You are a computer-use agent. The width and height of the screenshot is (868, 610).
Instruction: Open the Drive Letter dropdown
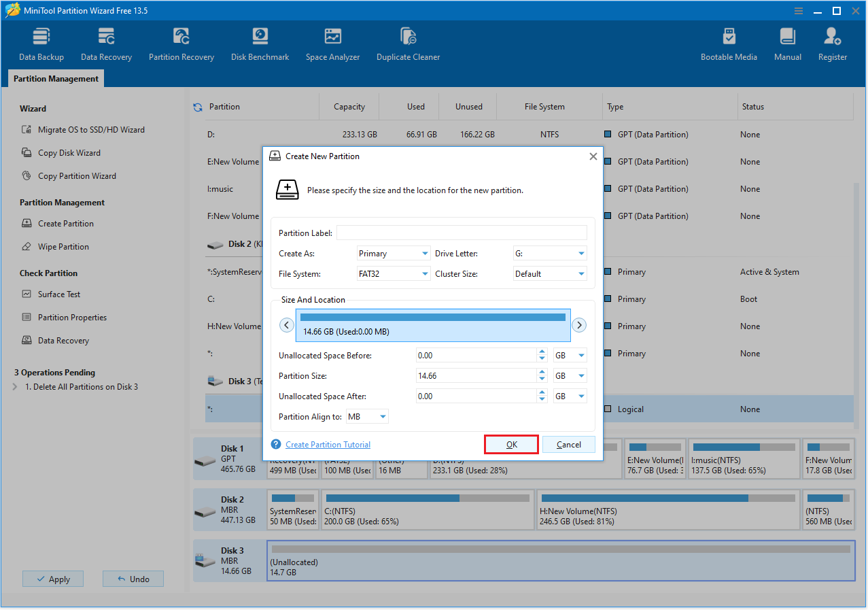(549, 253)
